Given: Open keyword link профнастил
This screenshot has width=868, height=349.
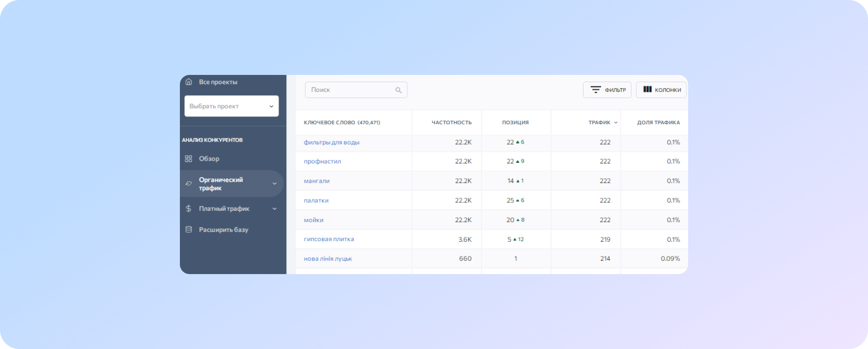Looking at the screenshot, I should [x=322, y=161].
